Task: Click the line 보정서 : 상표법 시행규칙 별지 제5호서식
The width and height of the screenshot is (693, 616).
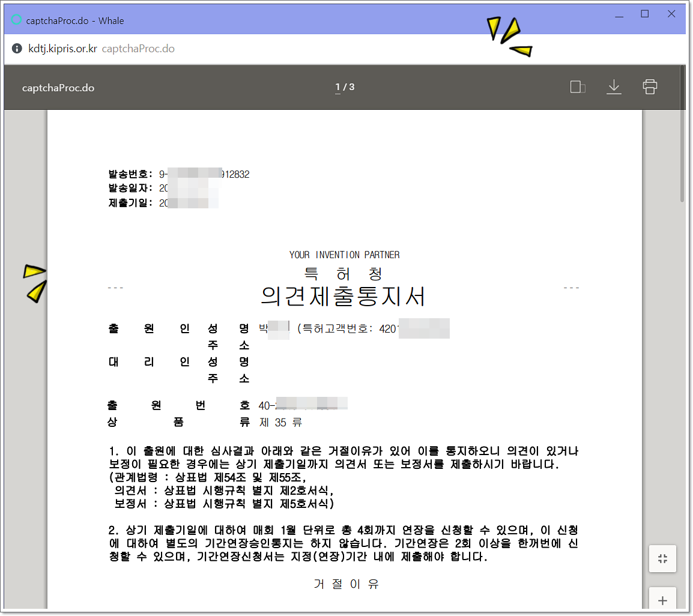Action: (224, 504)
